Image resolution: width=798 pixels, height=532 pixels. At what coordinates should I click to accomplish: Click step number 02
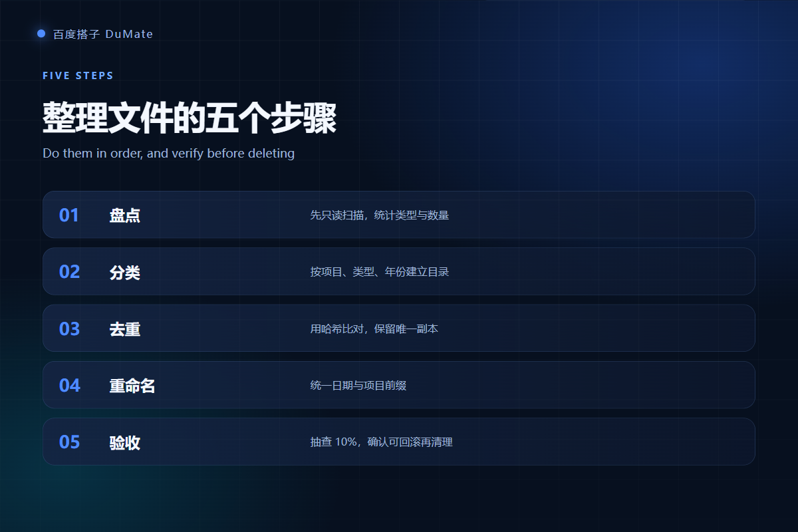tap(70, 271)
